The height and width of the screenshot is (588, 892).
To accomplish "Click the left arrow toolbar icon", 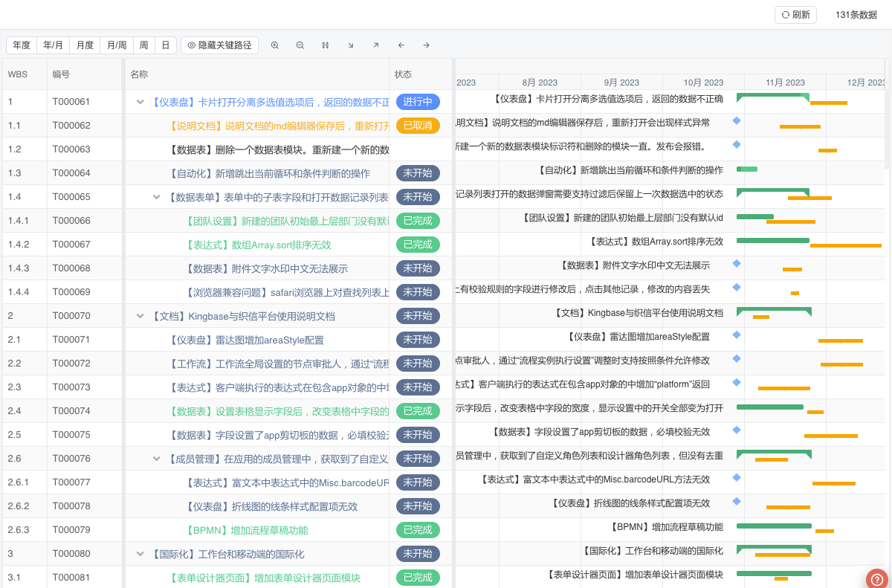I will coord(401,45).
